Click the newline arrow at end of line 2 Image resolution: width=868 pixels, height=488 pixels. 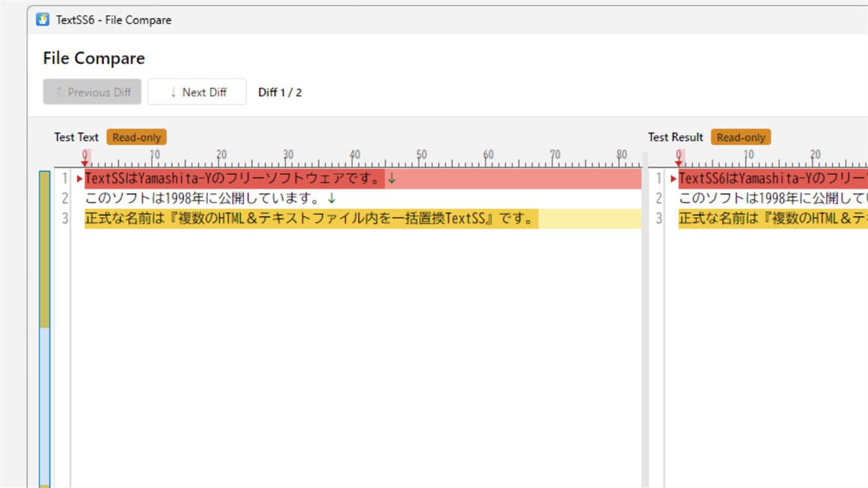point(331,198)
